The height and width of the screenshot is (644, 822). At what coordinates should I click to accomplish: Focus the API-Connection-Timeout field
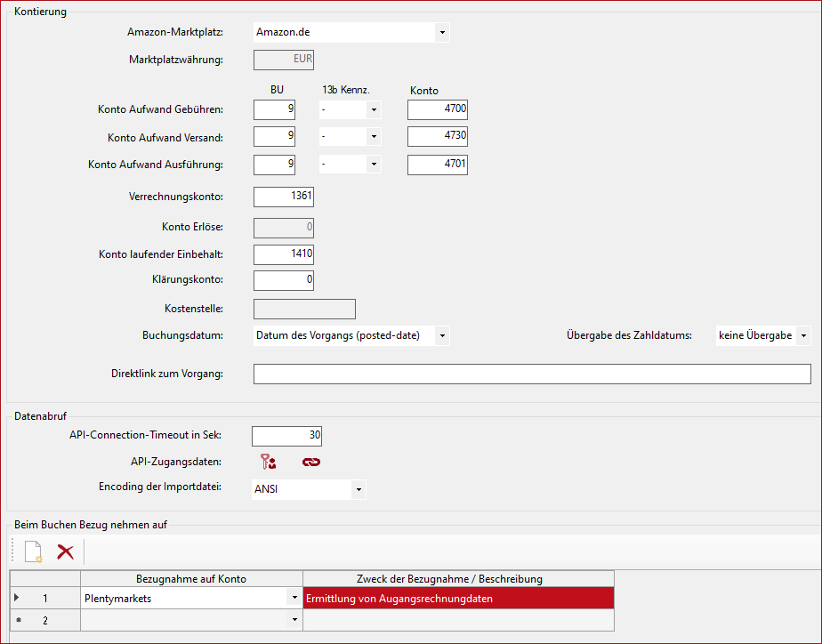pyautogui.click(x=286, y=436)
